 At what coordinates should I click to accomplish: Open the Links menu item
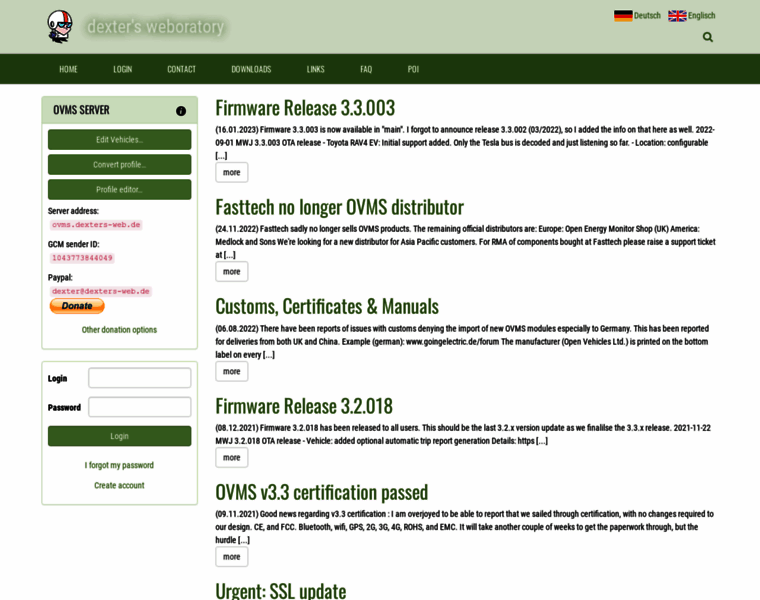316,69
